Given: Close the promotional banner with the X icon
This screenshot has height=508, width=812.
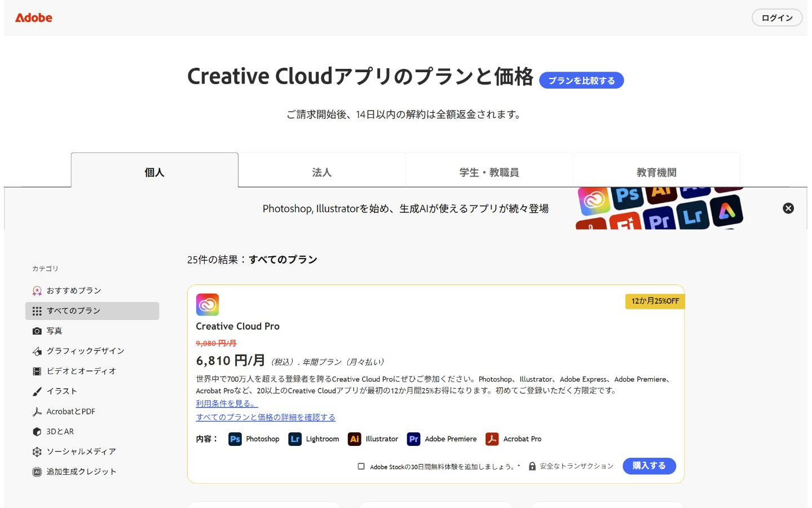Looking at the screenshot, I should 788,208.
